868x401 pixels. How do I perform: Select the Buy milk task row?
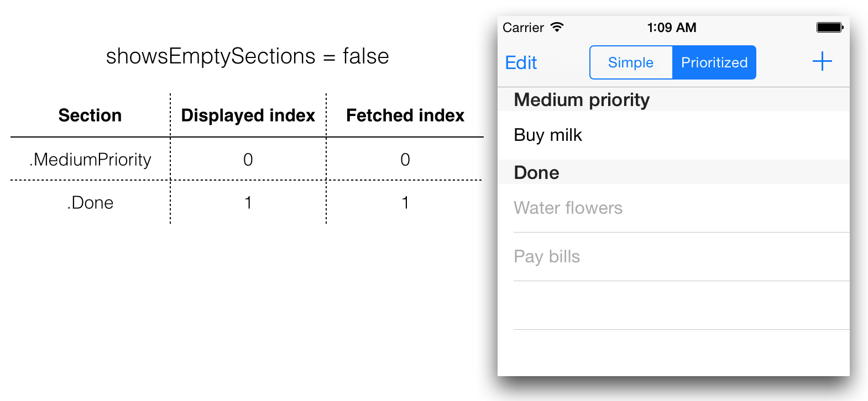pyautogui.click(x=673, y=135)
